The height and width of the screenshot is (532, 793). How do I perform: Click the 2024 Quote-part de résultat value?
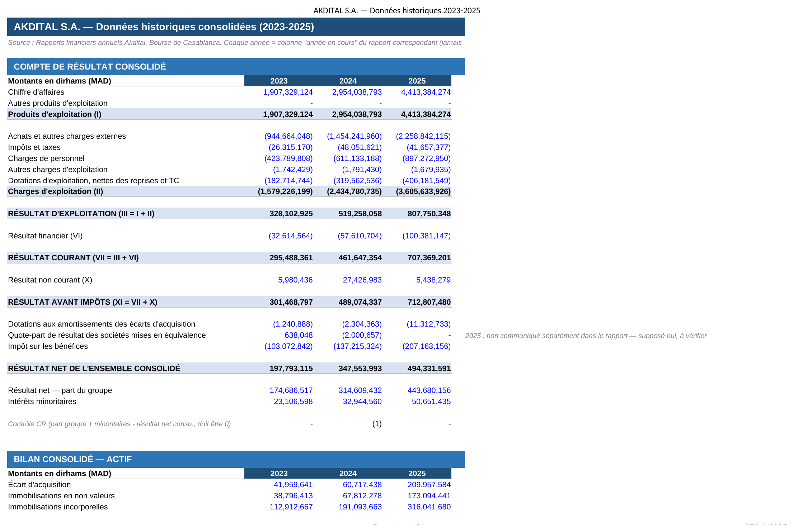362,335
